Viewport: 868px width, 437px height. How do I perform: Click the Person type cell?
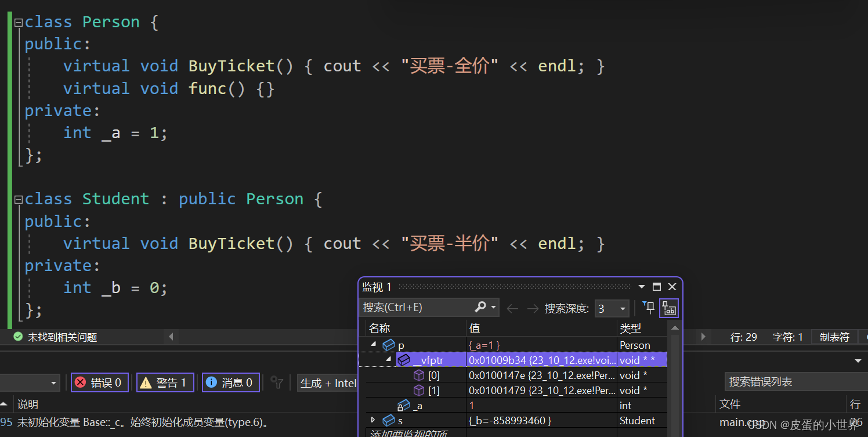pyautogui.click(x=635, y=345)
